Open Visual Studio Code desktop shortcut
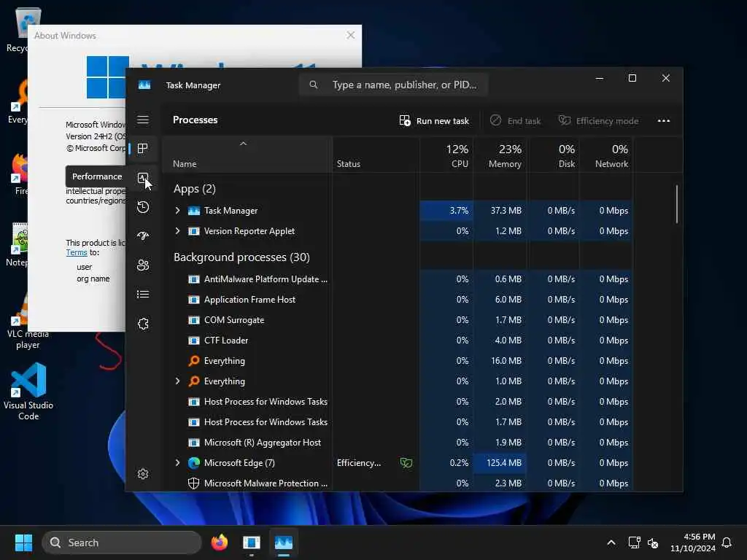Image resolution: width=747 pixels, height=560 pixels. pyautogui.click(x=28, y=392)
